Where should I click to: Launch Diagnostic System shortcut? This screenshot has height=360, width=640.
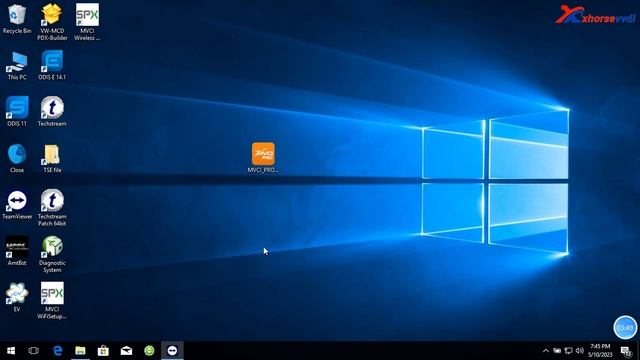(52, 254)
